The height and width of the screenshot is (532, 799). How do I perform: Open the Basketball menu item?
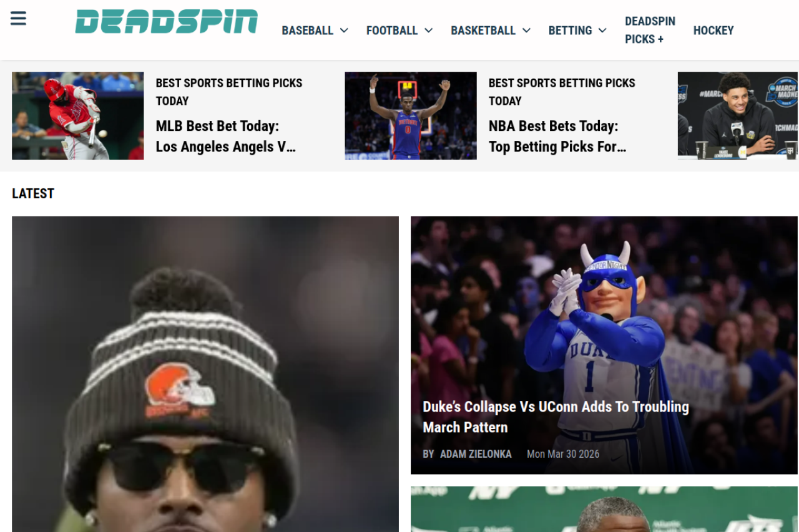click(483, 30)
